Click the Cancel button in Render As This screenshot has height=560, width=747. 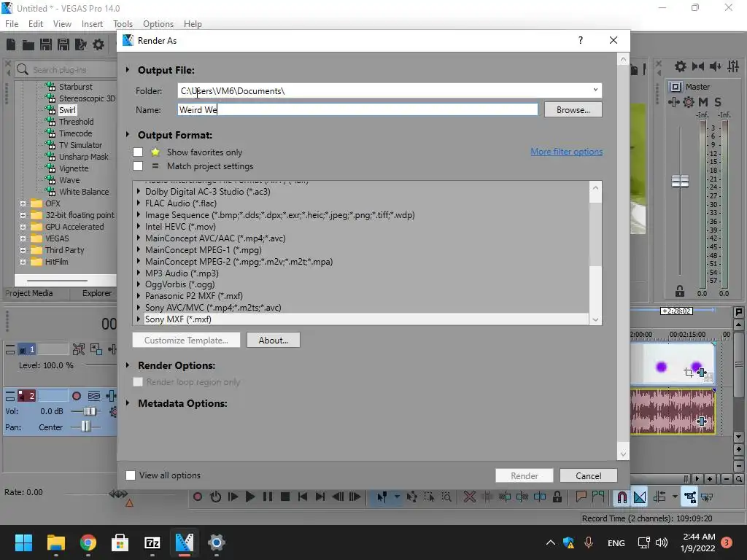pyautogui.click(x=589, y=475)
